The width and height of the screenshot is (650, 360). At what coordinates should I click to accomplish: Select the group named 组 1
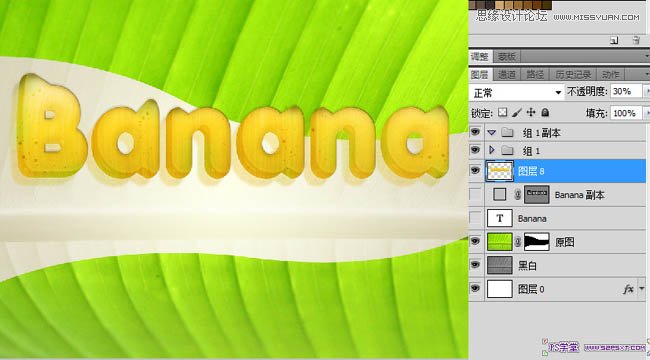(531, 151)
